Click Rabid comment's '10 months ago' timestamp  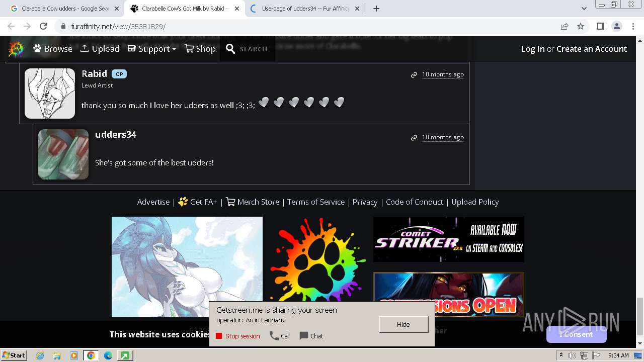tap(443, 74)
